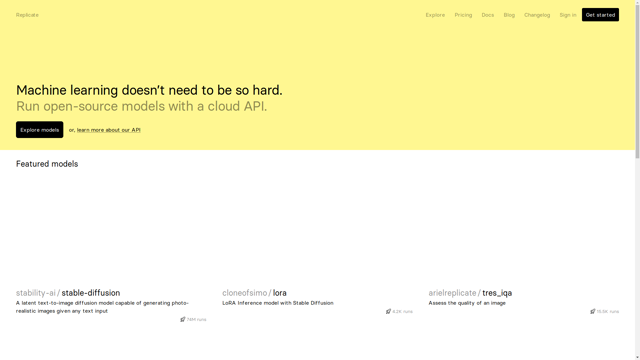The width and height of the screenshot is (640, 360).
Task: Click the lora model thumbnail area
Action: coord(318,229)
